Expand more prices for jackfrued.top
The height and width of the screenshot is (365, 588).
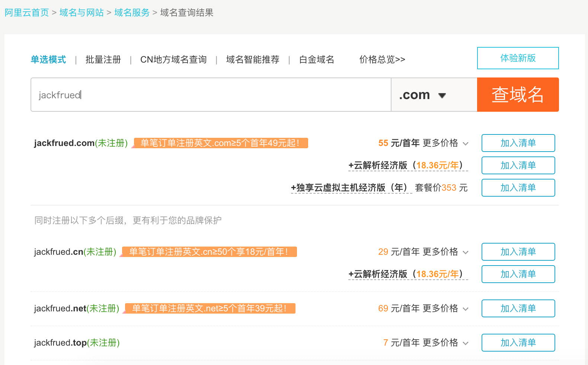click(445, 343)
